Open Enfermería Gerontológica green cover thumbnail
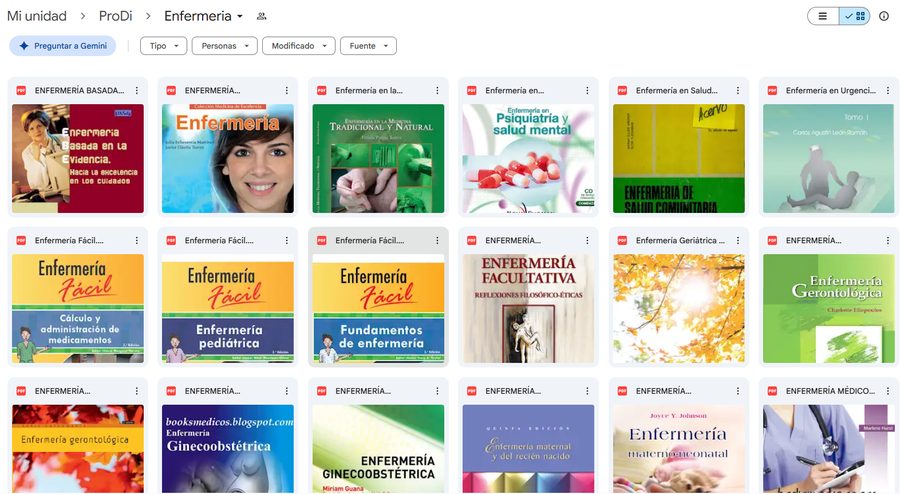Screen dimensions: 900x494 click(x=829, y=309)
